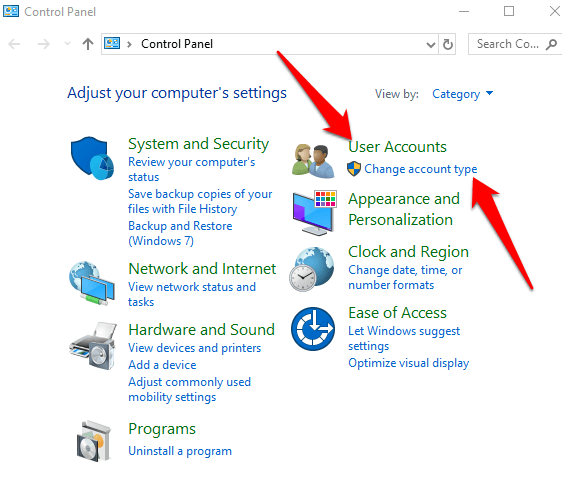This screenshot has width=562, height=477.
Task: Click Review your computer's status link
Action: pyautogui.click(x=192, y=170)
